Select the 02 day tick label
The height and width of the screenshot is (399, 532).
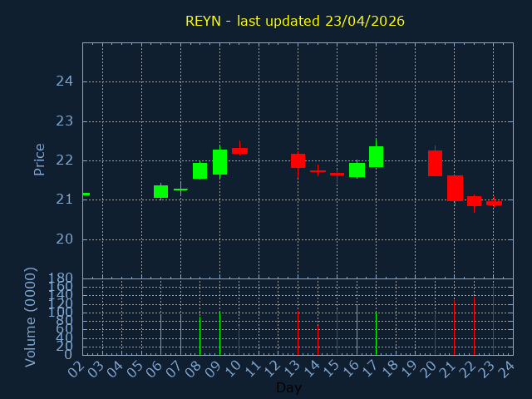point(76,368)
